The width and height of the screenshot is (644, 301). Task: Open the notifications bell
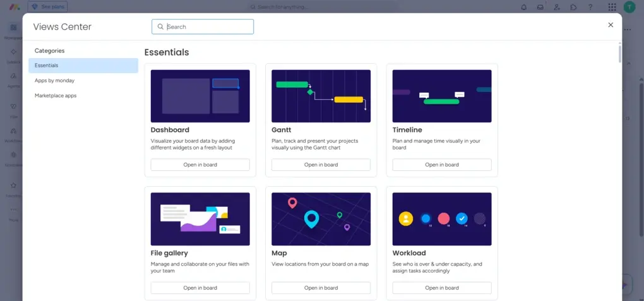[523, 7]
